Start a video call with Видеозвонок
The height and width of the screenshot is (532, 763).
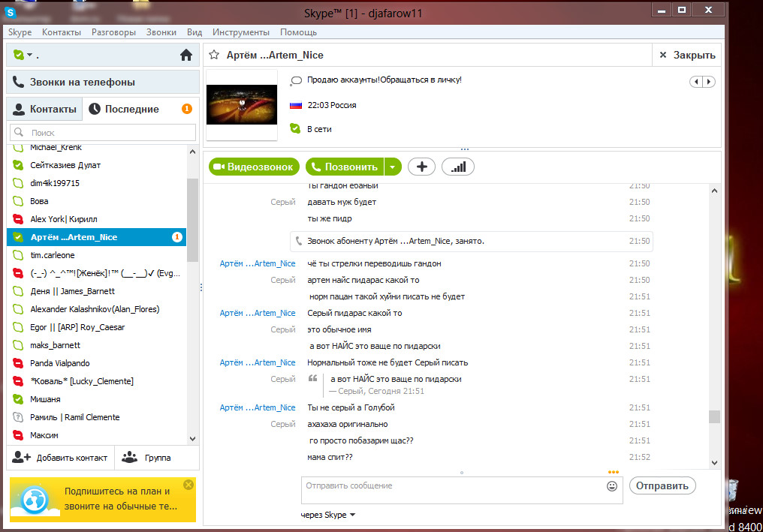coord(254,167)
